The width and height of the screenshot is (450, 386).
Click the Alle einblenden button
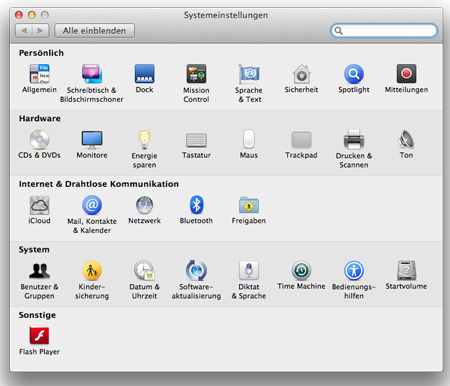pyautogui.click(x=95, y=31)
